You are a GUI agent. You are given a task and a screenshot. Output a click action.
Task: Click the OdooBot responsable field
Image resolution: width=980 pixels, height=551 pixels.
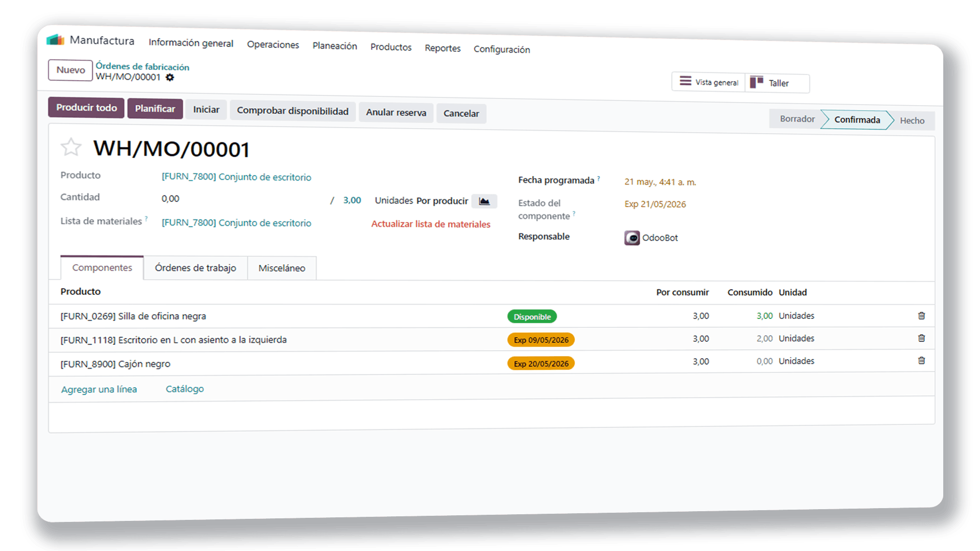(651, 238)
